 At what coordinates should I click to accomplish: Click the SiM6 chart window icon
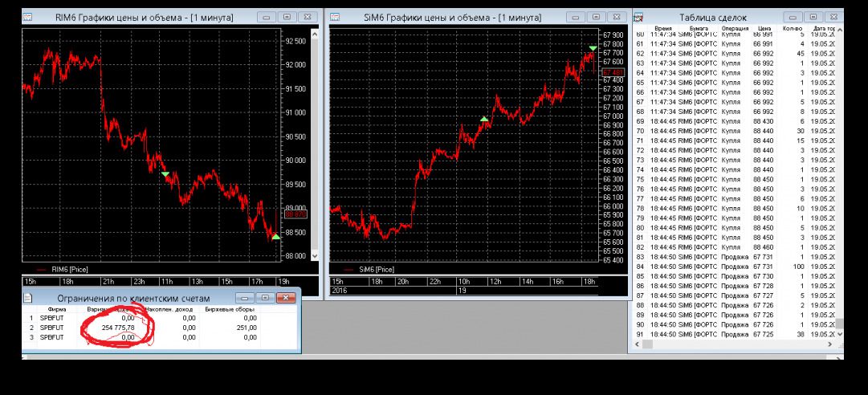click(335, 17)
